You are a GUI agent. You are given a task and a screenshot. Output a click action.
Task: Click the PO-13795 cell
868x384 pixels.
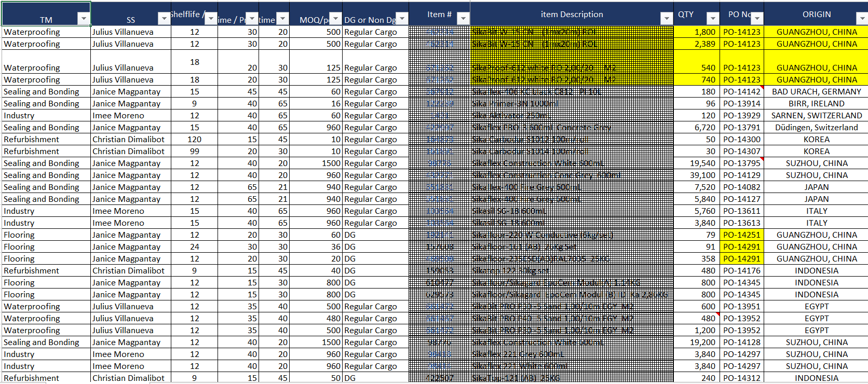click(742, 163)
